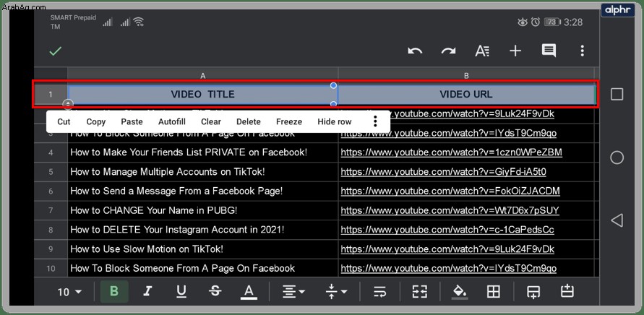Select the Block Someone From A Page cell in row 10

pos(203,268)
